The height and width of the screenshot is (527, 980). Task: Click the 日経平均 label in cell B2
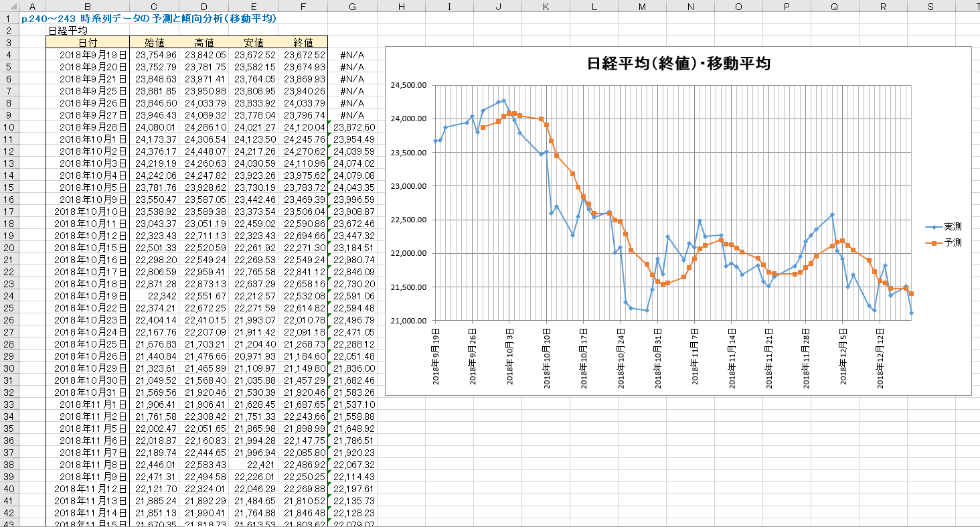coord(68,30)
